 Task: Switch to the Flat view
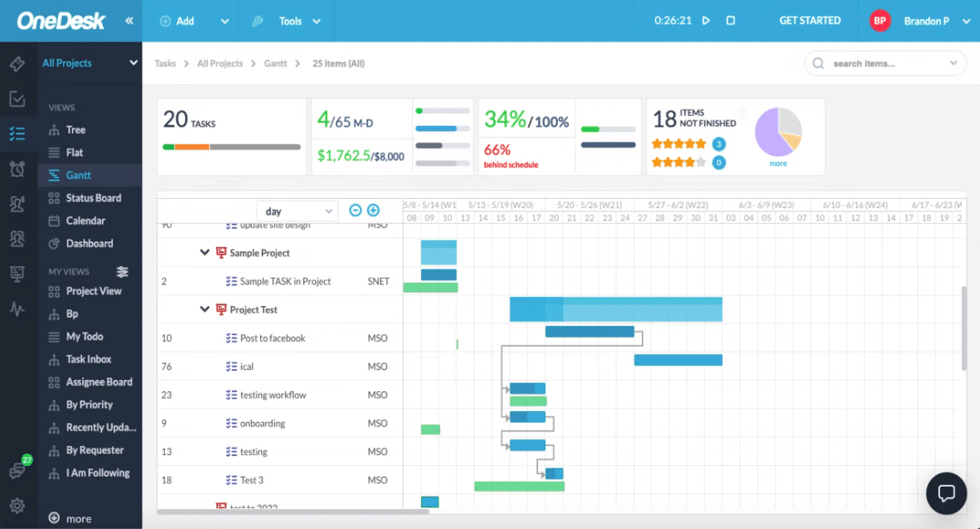pyautogui.click(x=75, y=153)
